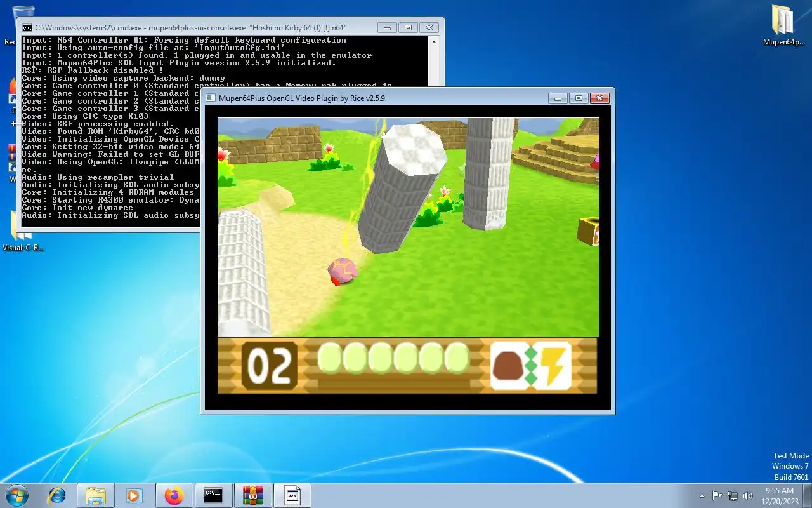Maximize the cmd.exe console window
The image size is (812, 508).
408,28
